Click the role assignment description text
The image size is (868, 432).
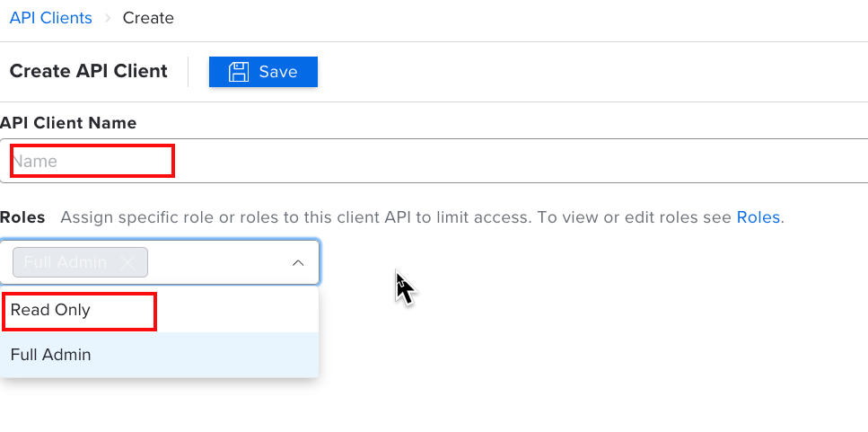[x=395, y=217]
